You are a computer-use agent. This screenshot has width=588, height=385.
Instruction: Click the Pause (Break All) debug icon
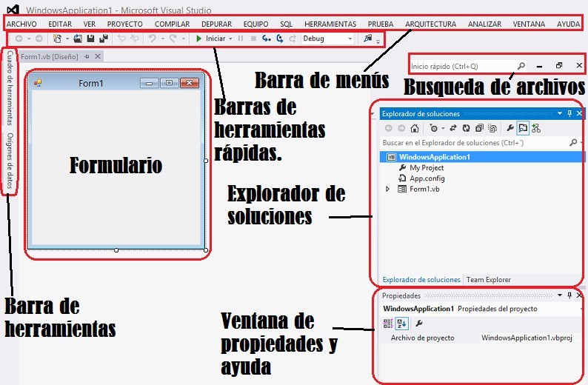[241, 38]
